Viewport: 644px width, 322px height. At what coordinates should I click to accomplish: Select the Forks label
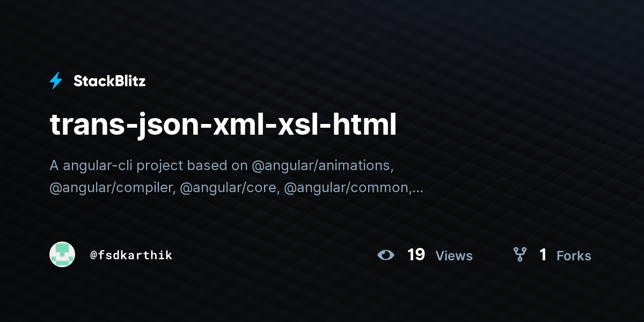click(x=574, y=255)
